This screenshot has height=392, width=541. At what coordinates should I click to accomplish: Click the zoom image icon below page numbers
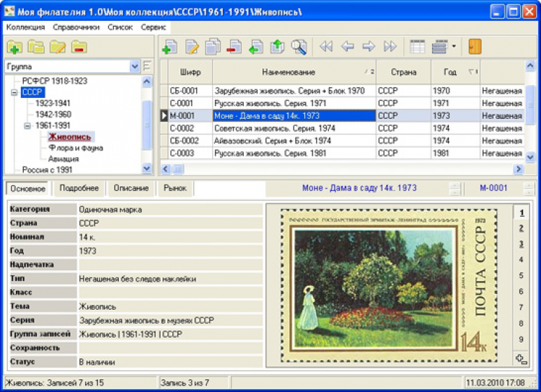(x=521, y=358)
